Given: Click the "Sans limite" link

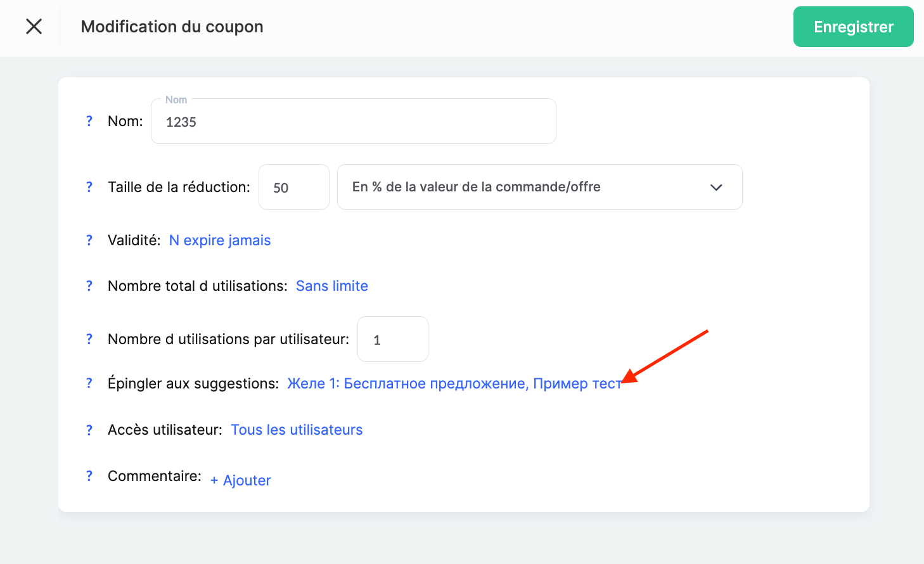Looking at the screenshot, I should (x=332, y=286).
